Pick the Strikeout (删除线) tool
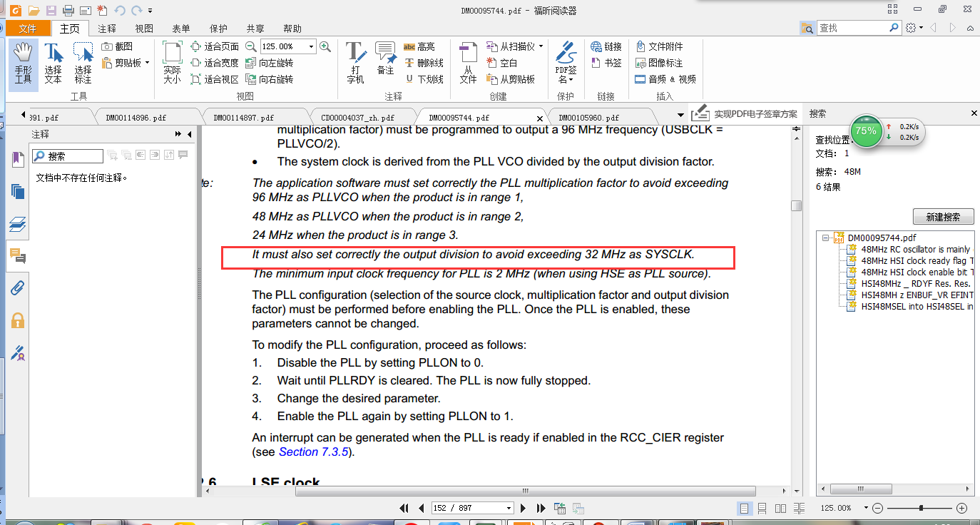Viewport: 980px width, 525px height. (x=424, y=63)
